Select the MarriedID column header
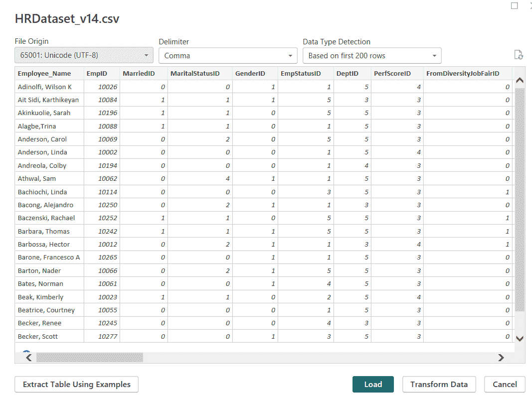 click(x=144, y=74)
